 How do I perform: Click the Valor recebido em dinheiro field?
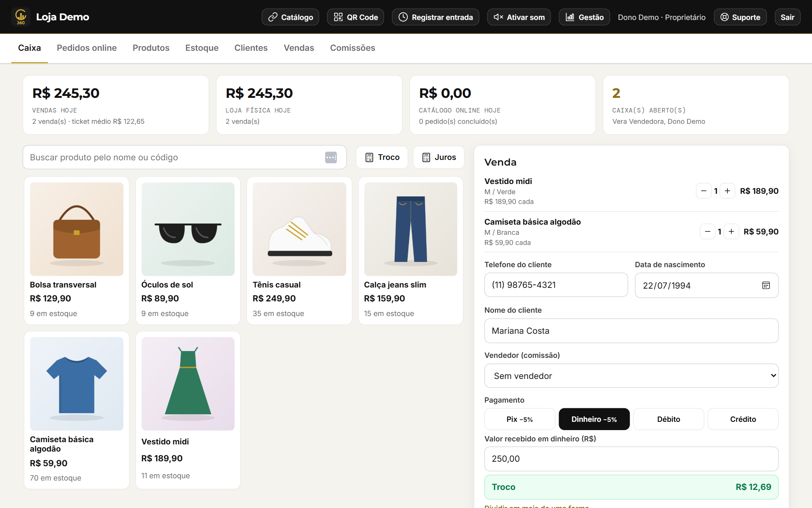point(631,459)
